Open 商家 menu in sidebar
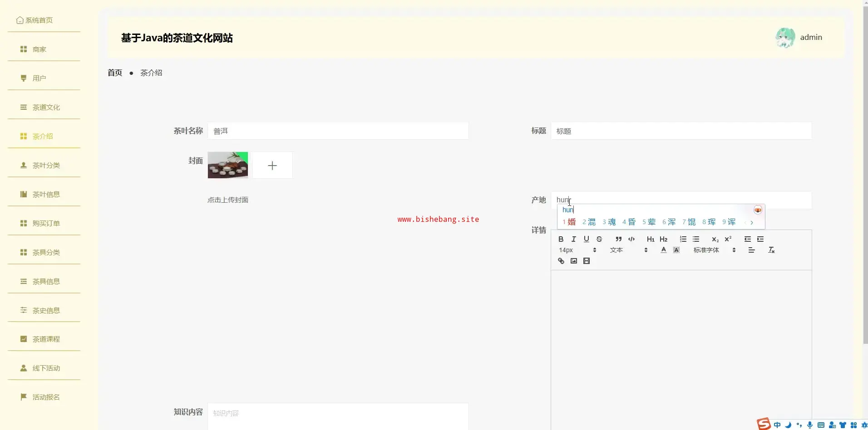 44,49
